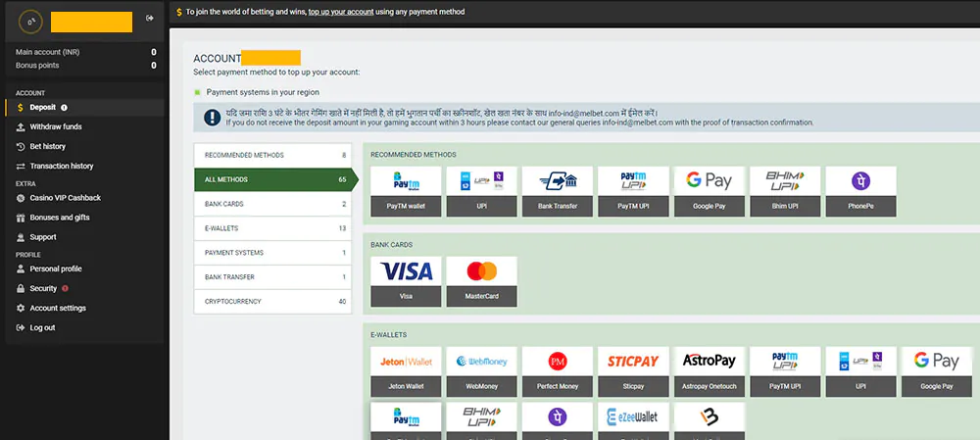
Task: Open the Payment Systems tab
Action: tap(272, 253)
